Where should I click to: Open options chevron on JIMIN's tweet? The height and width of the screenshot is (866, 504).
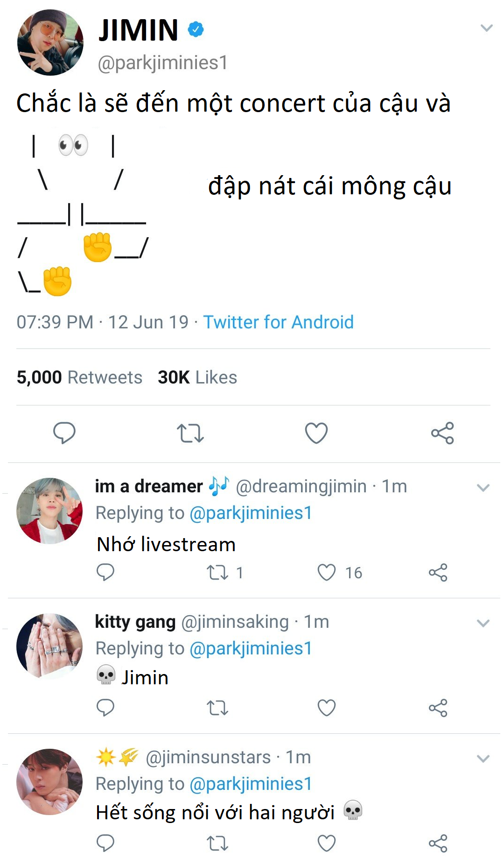click(x=487, y=28)
